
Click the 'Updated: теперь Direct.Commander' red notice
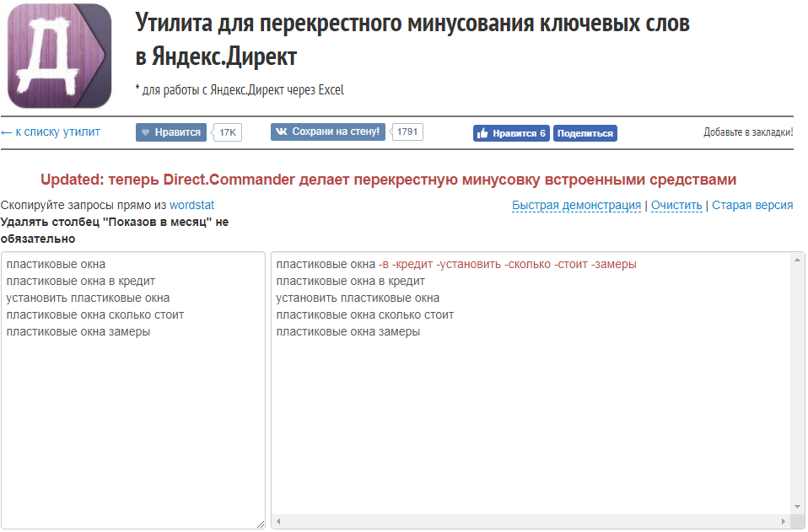click(x=389, y=180)
